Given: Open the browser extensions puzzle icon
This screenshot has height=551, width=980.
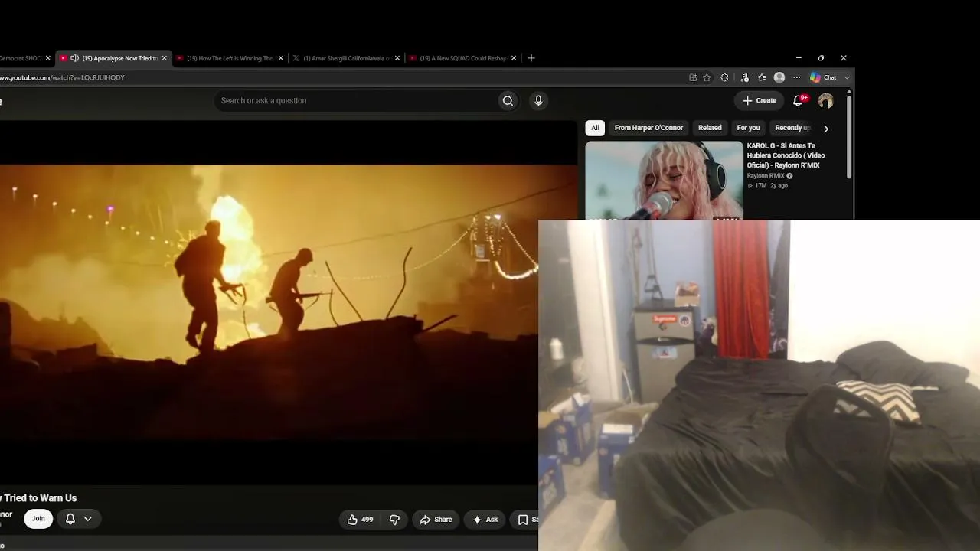Looking at the screenshot, I should (x=724, y=77).
